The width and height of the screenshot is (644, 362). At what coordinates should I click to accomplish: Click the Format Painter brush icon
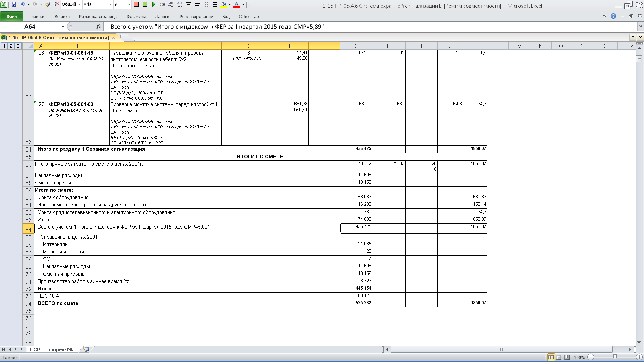coord(48,4)
